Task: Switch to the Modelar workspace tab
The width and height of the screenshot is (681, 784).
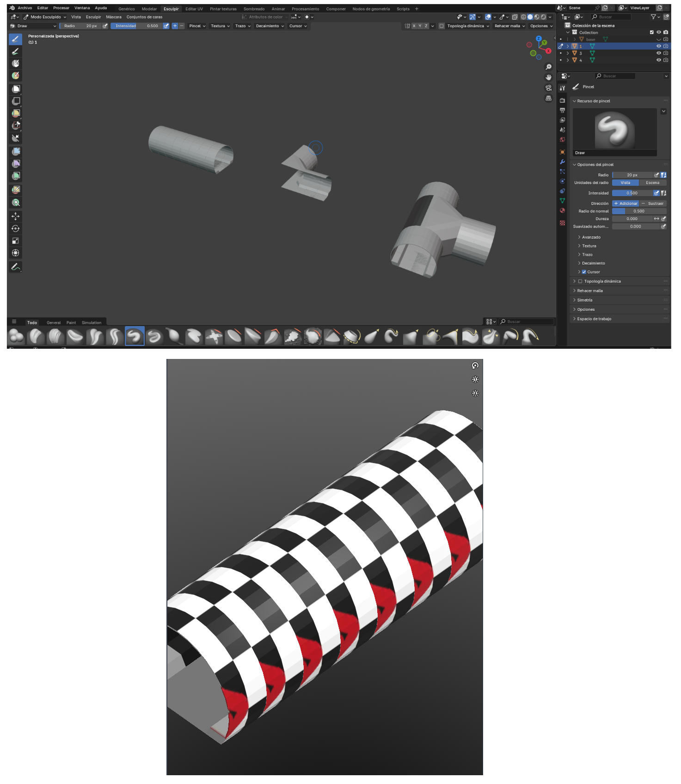Action: click(x=149, y=9)
